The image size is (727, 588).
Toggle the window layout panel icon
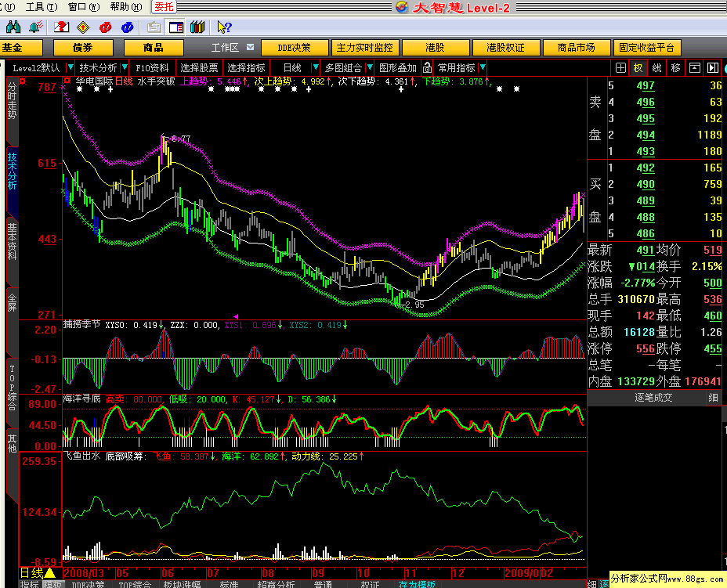click(x=175, y=27)
